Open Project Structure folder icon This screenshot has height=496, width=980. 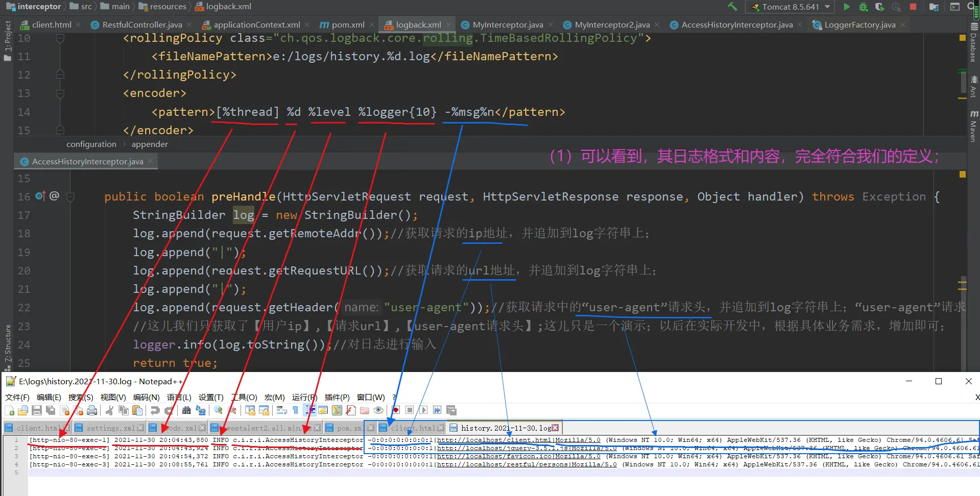[934, 7]
